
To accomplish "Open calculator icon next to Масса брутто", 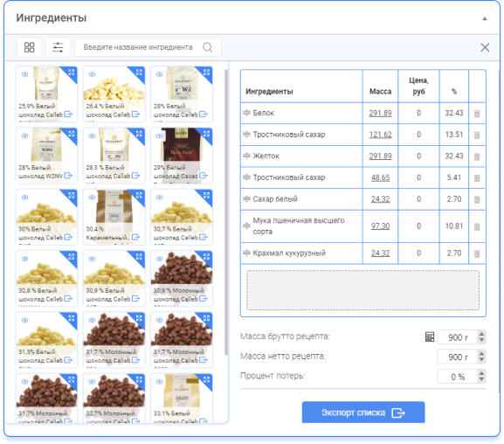I will pos(430,336).
